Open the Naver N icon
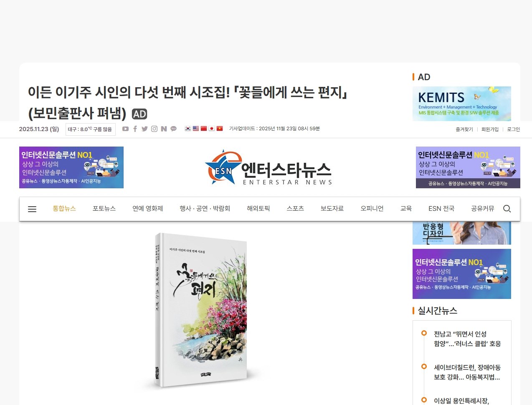This screenshot has width=532, height=405. tap(164, 129)
